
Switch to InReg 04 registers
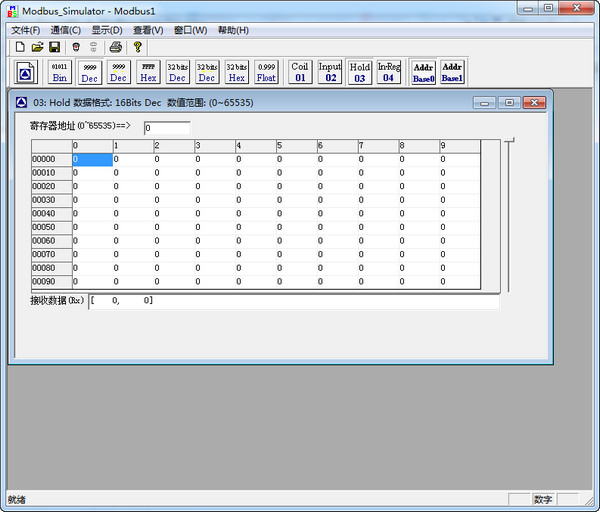click(x=389, y=72)
